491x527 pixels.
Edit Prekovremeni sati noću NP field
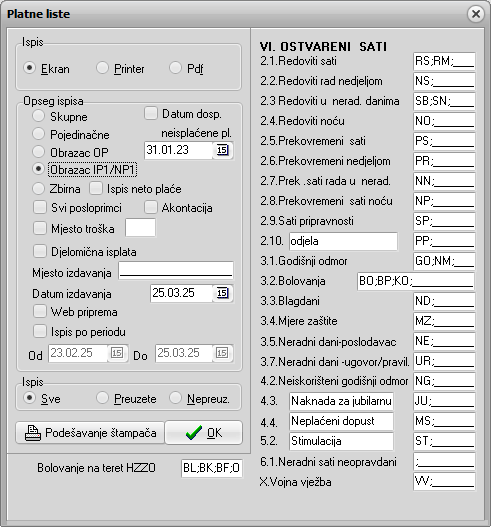pyautogui.click(x=444, y=201)
